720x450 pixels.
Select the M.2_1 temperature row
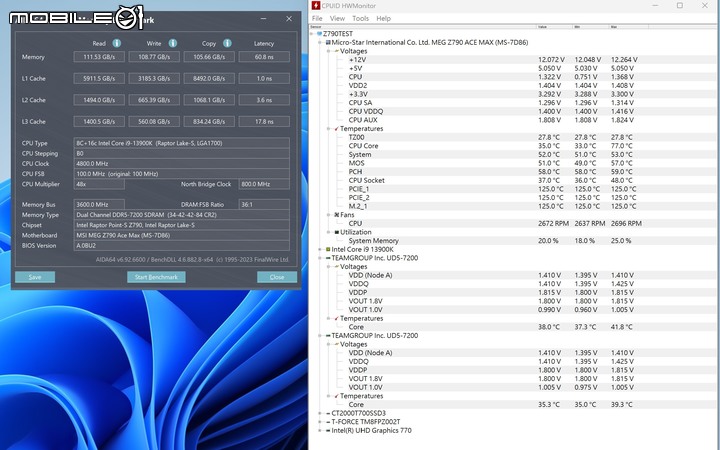pos(514,206)
